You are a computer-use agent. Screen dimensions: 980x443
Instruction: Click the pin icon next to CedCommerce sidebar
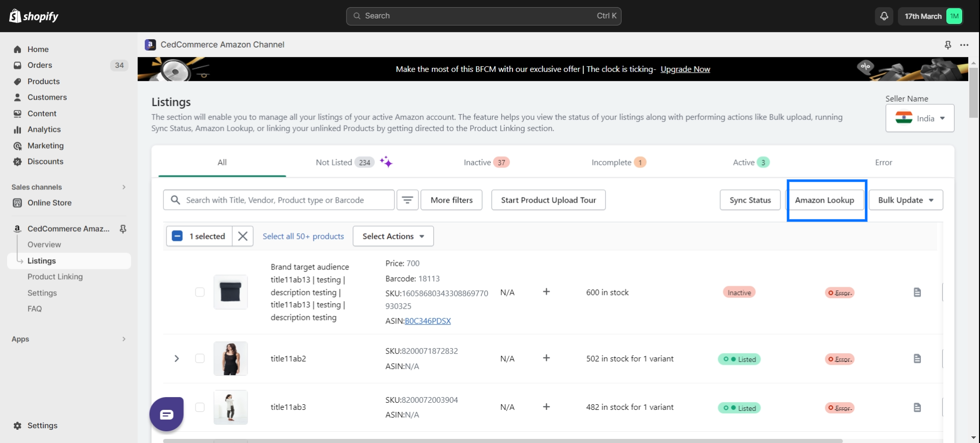coord(123,229)
